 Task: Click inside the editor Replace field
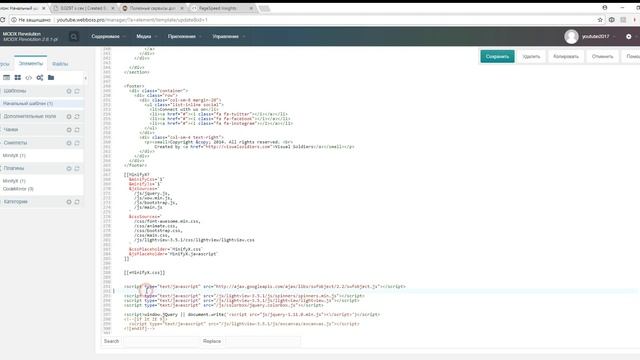pyautogui.click(x=262, y=341)
